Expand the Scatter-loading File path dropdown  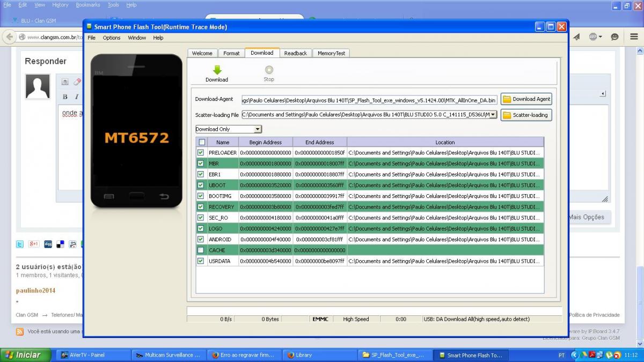point(493,114)
